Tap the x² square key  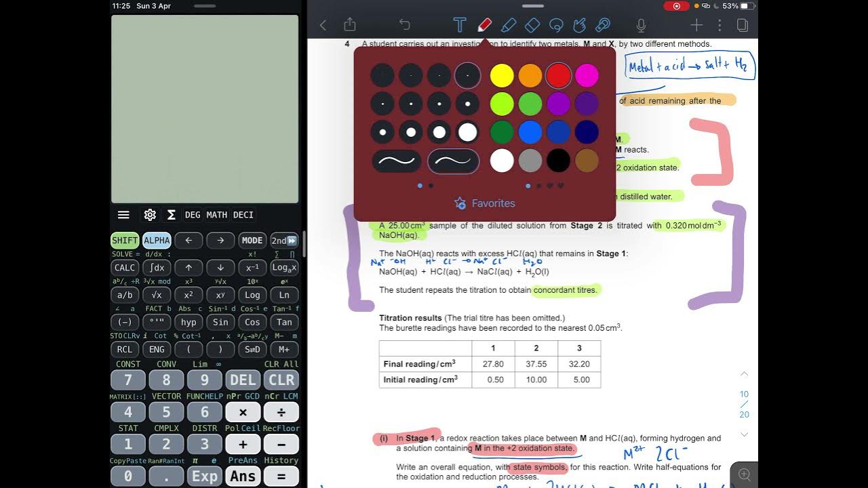[189, 295]
